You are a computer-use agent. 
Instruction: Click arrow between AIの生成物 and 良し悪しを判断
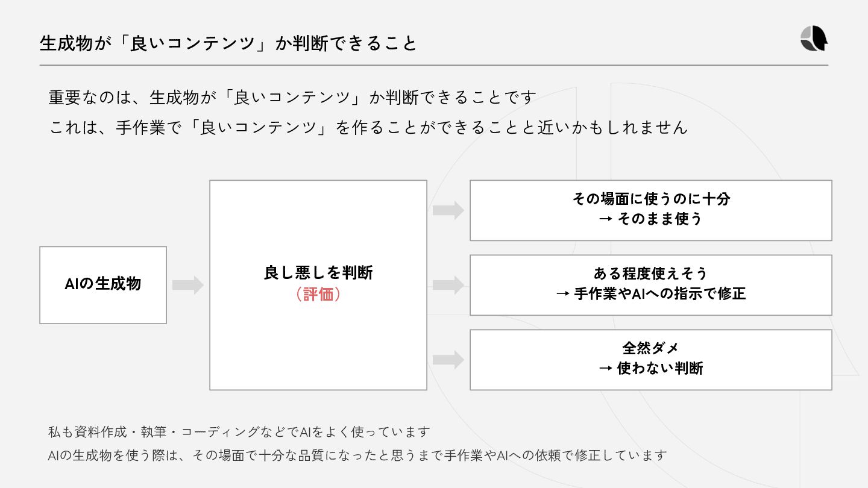tap(188, 285)
